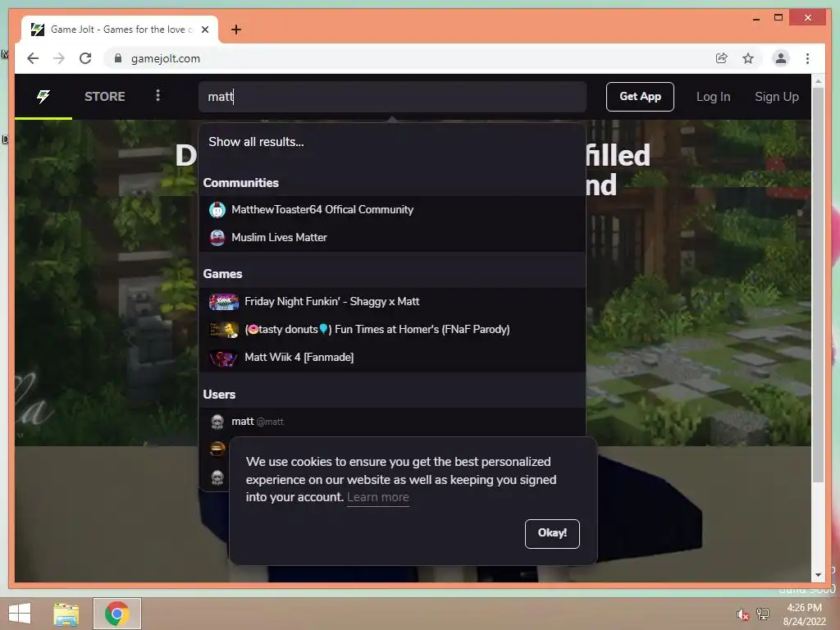Open a new tab with plus button
This screenshot has height=630, width=840.
(236, 30)
